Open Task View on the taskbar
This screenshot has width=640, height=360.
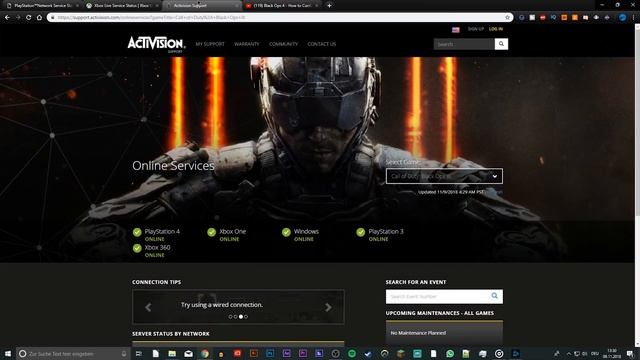click(x=139, y=354)
